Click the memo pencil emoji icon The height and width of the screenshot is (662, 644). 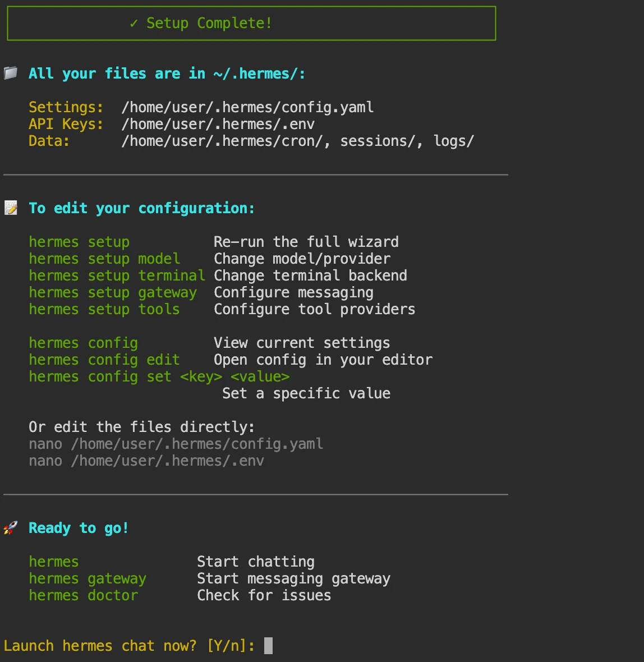coord(11,208)
